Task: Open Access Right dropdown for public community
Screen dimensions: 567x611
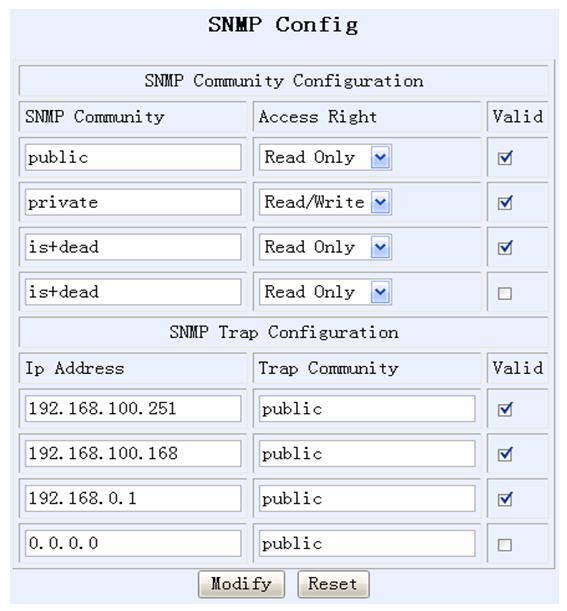Action: point(325,157)
